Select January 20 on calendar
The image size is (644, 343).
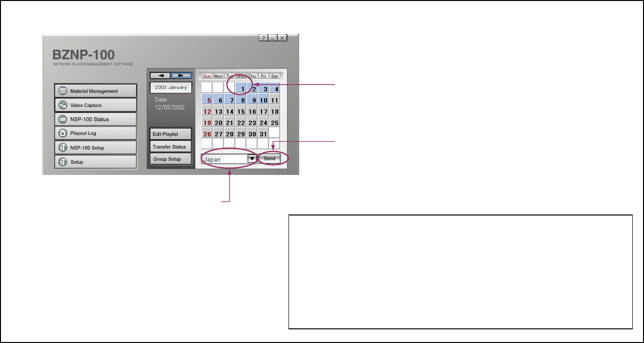pyautogui.click(x=219, y=121)
